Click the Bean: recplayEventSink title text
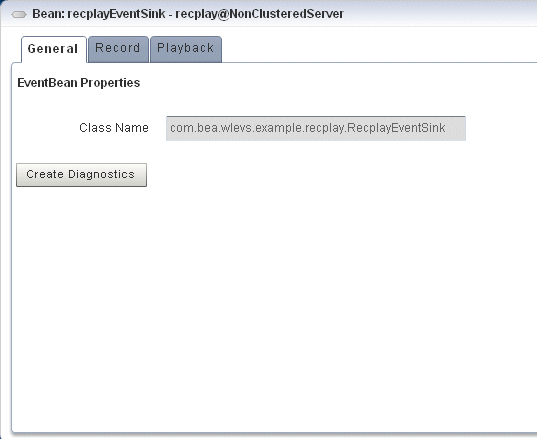The height and width of the screenshot is (439, 537). click(x=188, y=14)
